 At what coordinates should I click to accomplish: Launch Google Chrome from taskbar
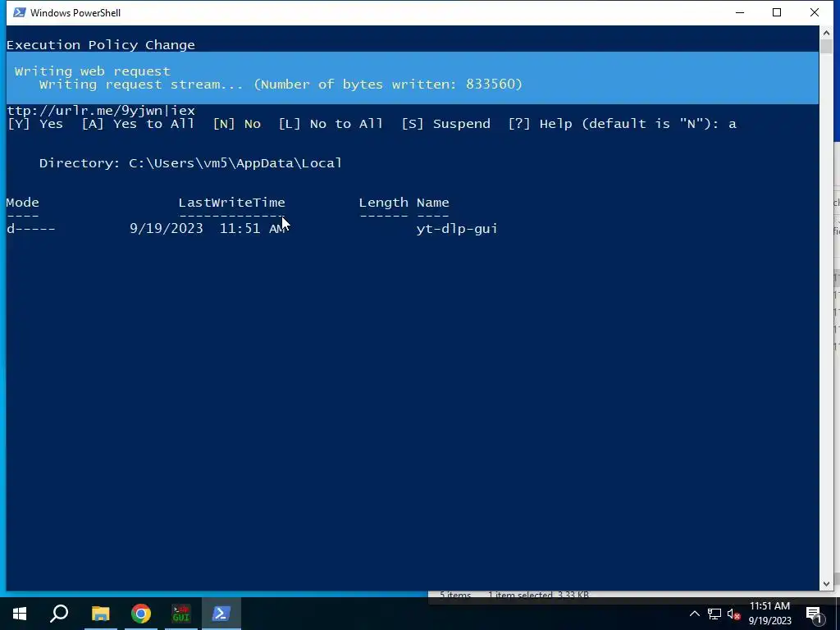(141, 614)
